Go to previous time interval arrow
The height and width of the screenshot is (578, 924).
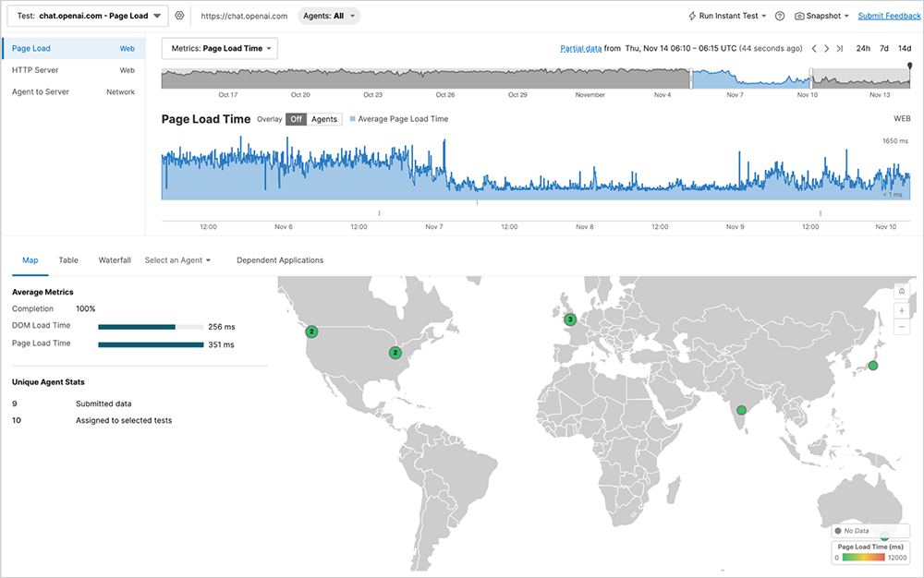(x=813, y=49)
